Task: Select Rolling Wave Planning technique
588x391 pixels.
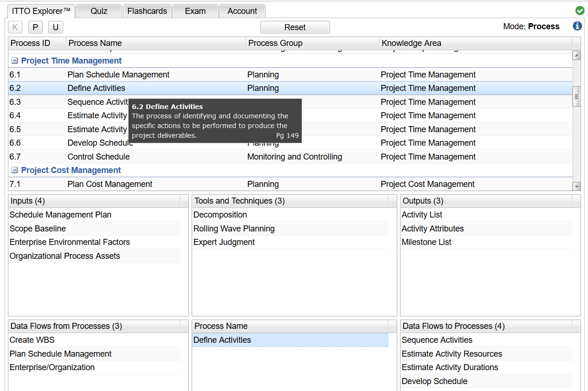Action: 234,229
